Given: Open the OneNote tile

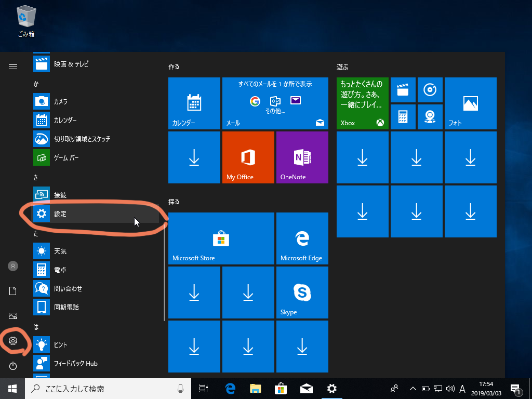Looking at the screenshot, I should tap(302, 157).
